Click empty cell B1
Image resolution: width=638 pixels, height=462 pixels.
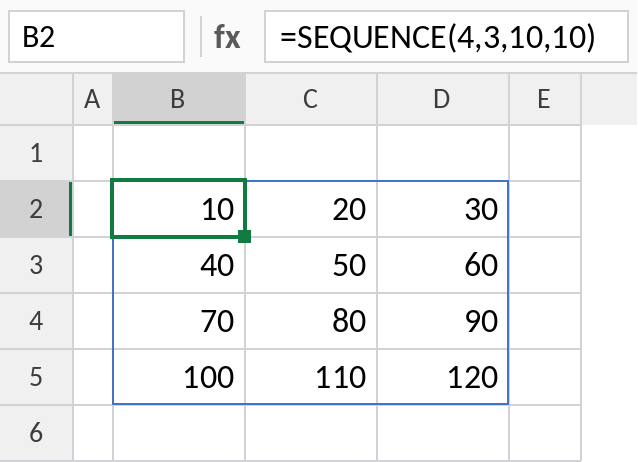(x=179, y=153)
